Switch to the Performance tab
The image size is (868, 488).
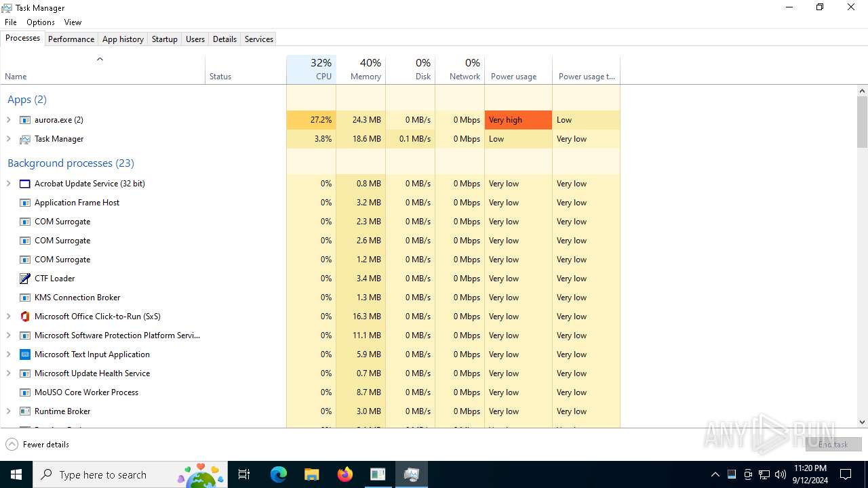tap(71, 39)
